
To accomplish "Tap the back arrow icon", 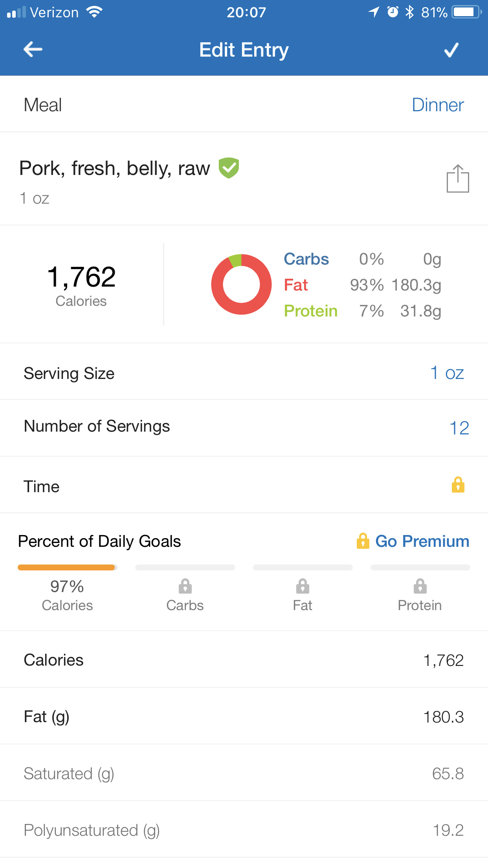I will [x=33, y=50].
